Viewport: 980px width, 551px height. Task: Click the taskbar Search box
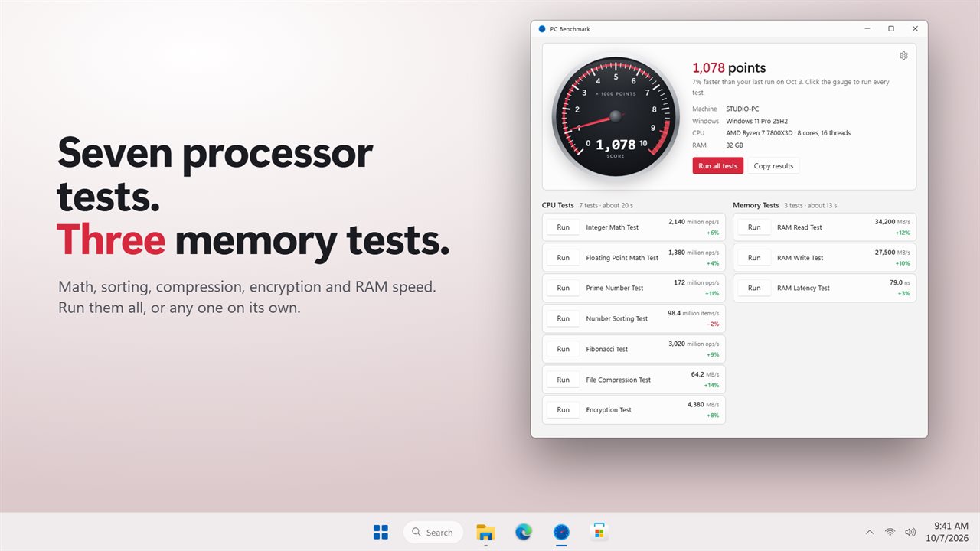coord(433,532)
